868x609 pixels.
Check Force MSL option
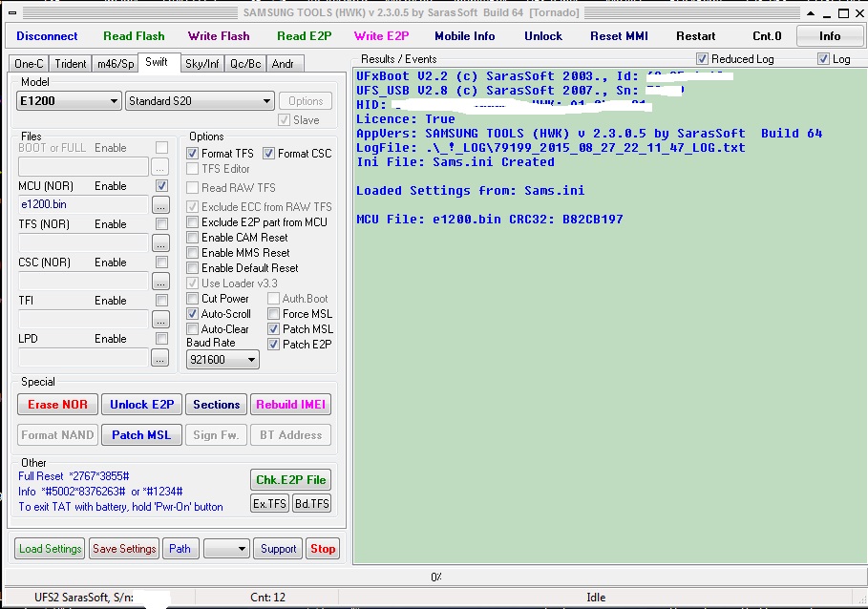coord(273,314)
